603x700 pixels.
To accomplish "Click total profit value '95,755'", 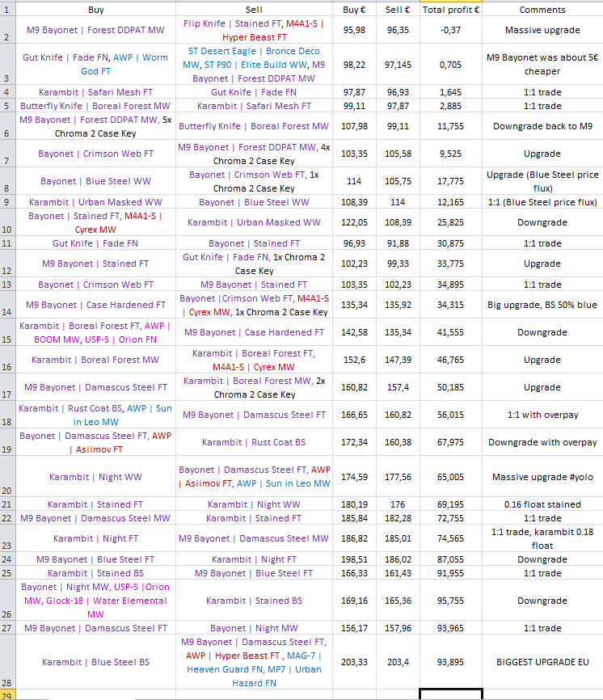I will point(451,601).
